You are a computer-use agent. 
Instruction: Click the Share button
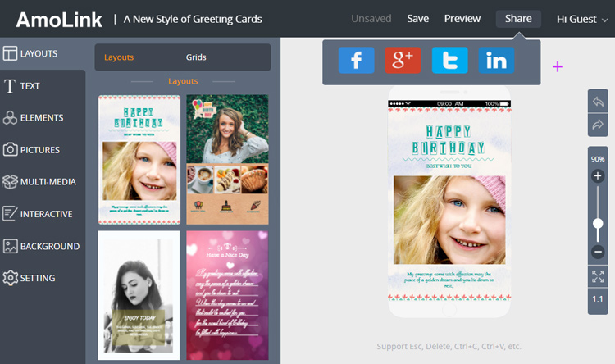click(518, 19)
